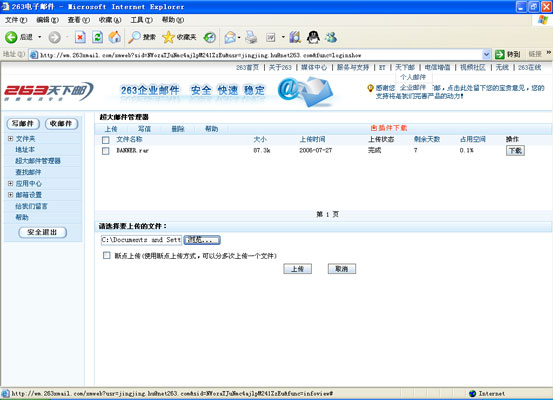Open the 工具(T) menu

tap(141, 20)
